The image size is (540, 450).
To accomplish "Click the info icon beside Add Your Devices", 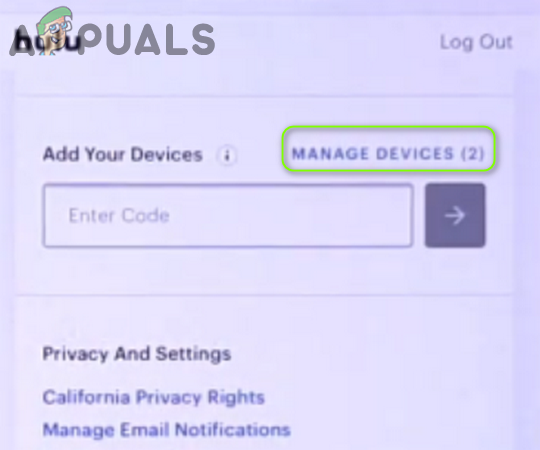I will coord(227,155).
